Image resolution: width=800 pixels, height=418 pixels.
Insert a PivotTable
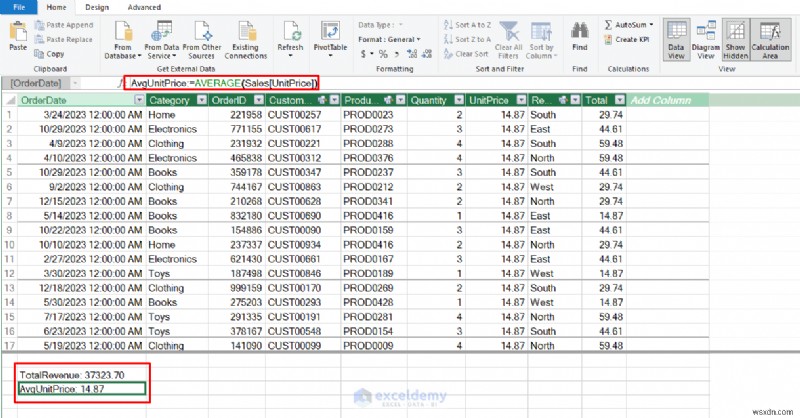pos(330,39)
